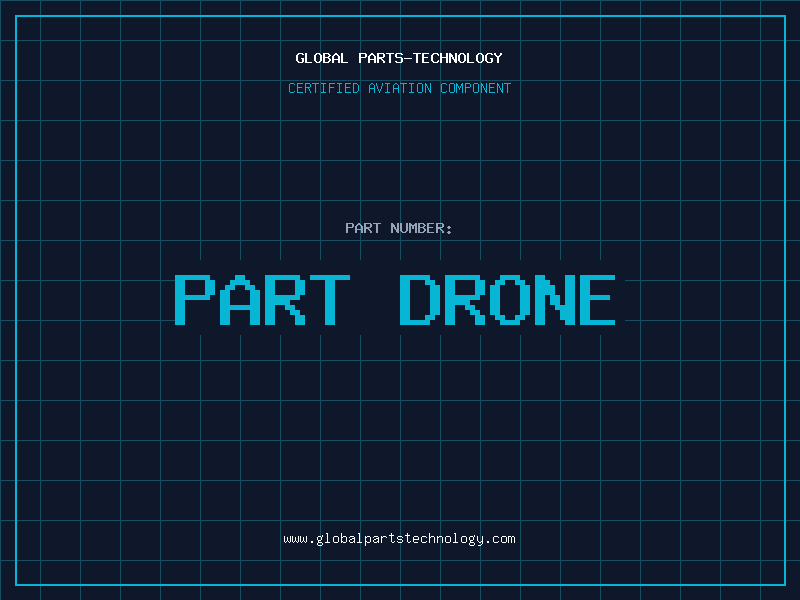
Task: Click the large letter D in DRONE
Action: 419,300
